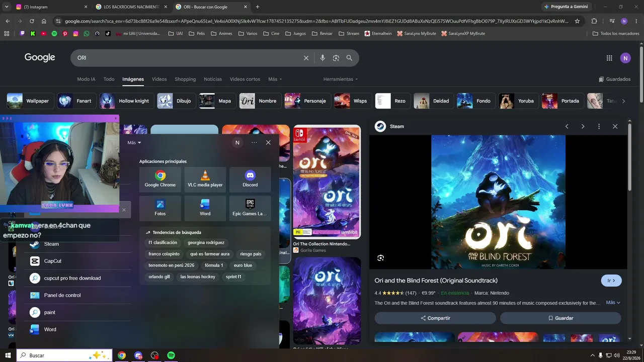Go to previous image in preview panel
This screenshot has height=362, width=644.
click(x=567, y=126)
